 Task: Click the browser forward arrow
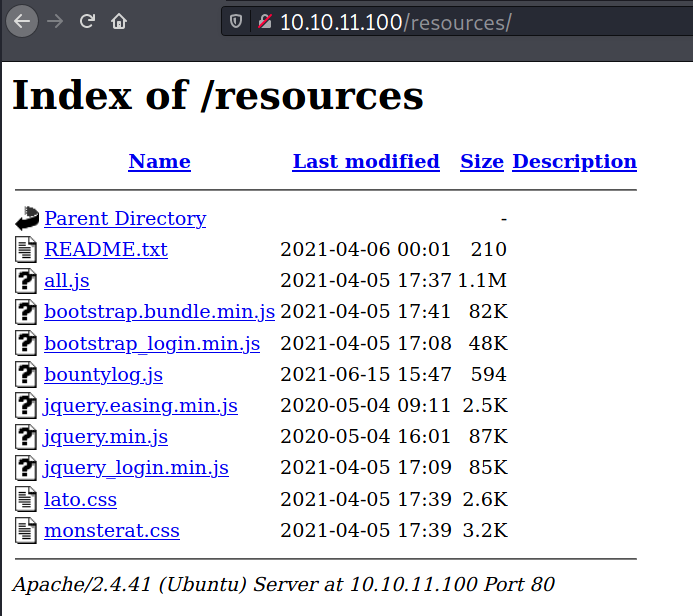(x=55, y=21)
